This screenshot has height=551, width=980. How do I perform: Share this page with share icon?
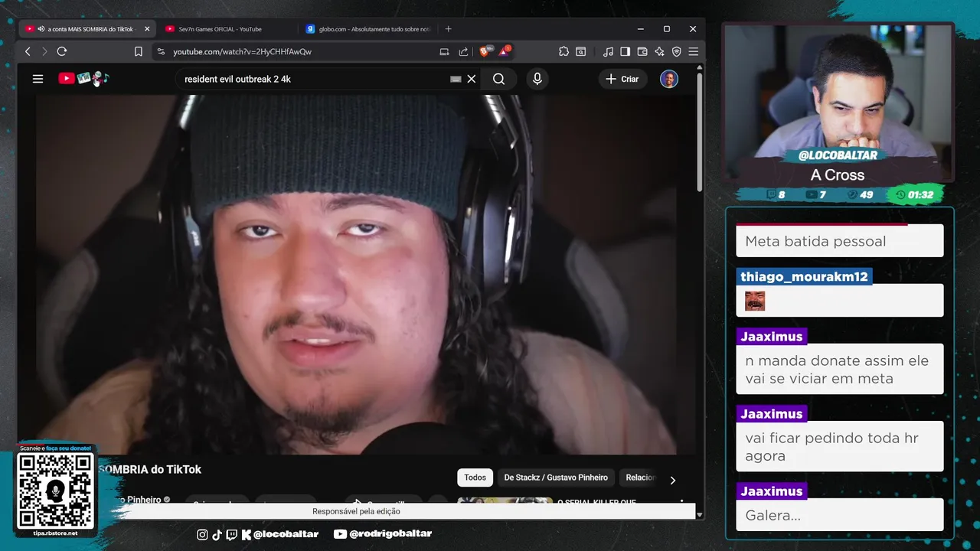click(x=463, y=51)
